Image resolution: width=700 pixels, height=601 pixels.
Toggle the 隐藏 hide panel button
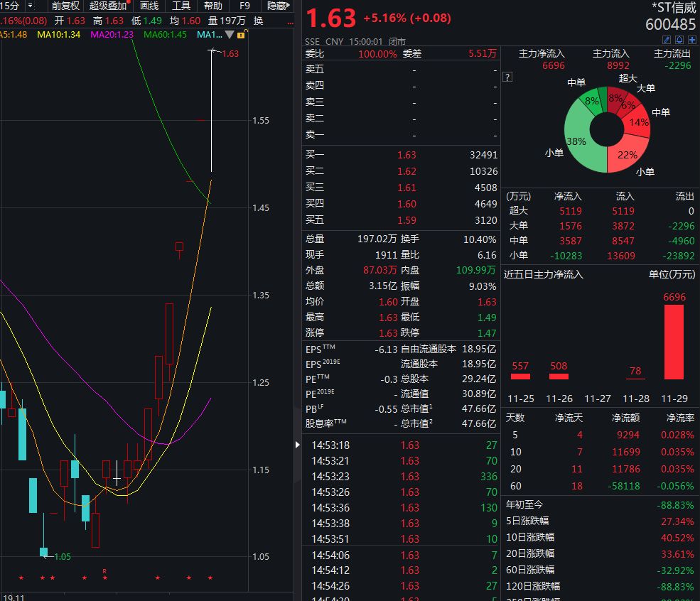coord(277,6)
